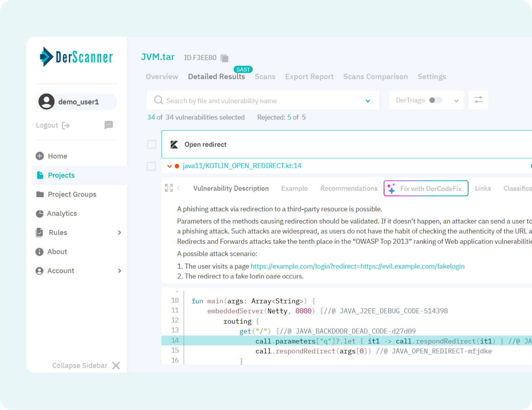Click the sparkle icon on Fix with DerCodeFix
The height and width of the screenshot is (410, 532).
pos(391,188)
